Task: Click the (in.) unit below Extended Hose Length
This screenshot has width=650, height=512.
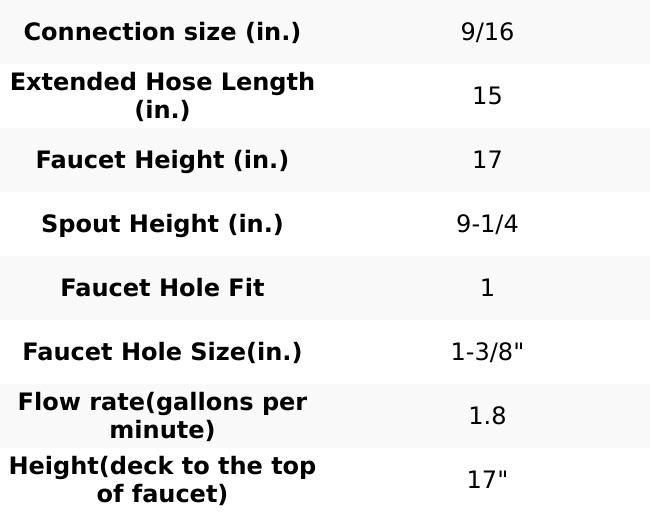Action: 162,110
